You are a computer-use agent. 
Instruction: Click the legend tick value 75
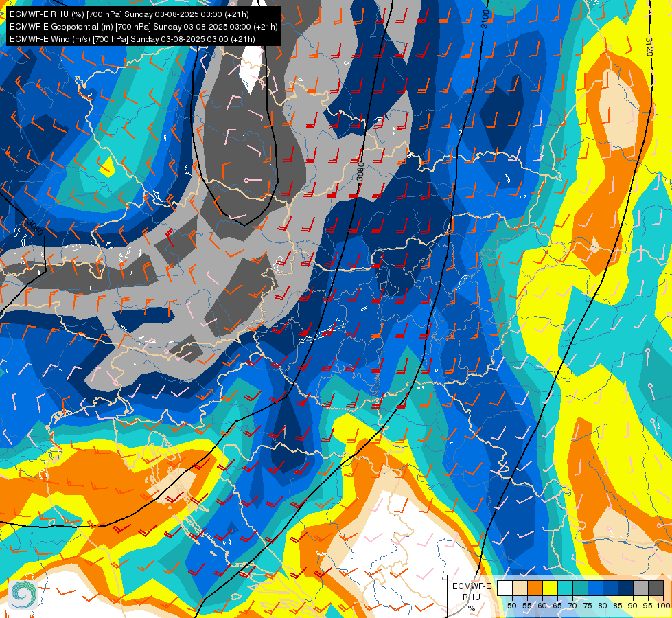(588, 606)
